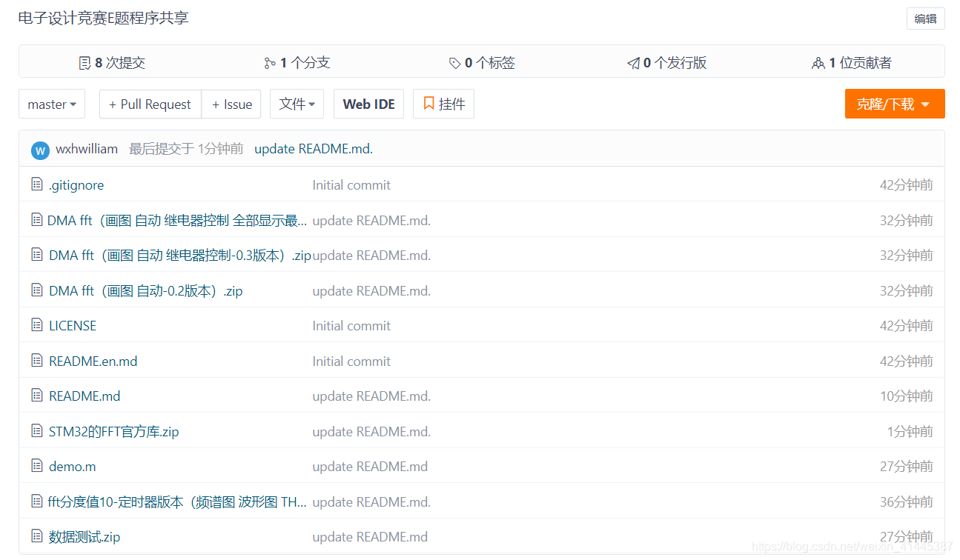Click file icon next to demo.m

click(37, 466)
